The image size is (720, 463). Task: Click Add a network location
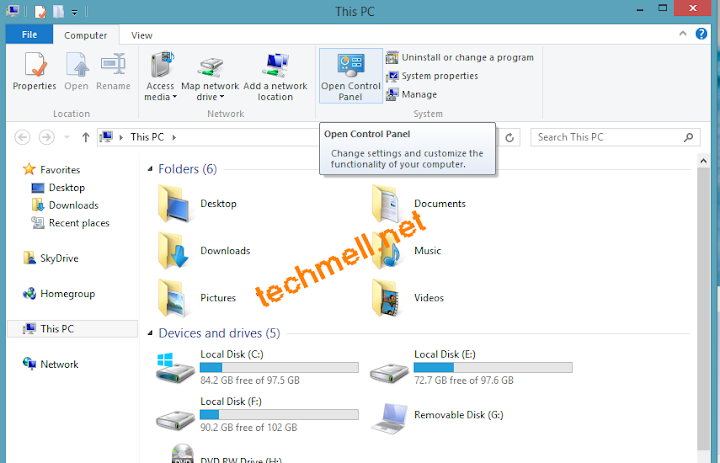point(275,76)
